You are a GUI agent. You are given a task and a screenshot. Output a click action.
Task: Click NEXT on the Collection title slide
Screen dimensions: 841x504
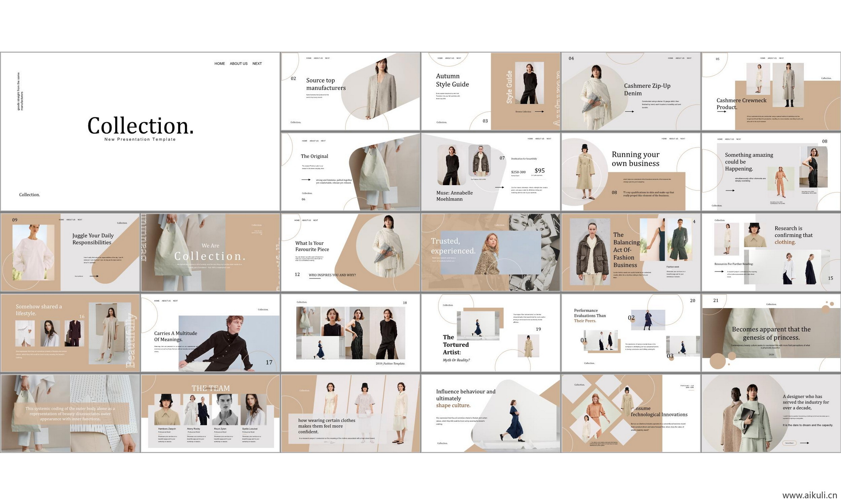pyautogui.click(x=257, y=64)
